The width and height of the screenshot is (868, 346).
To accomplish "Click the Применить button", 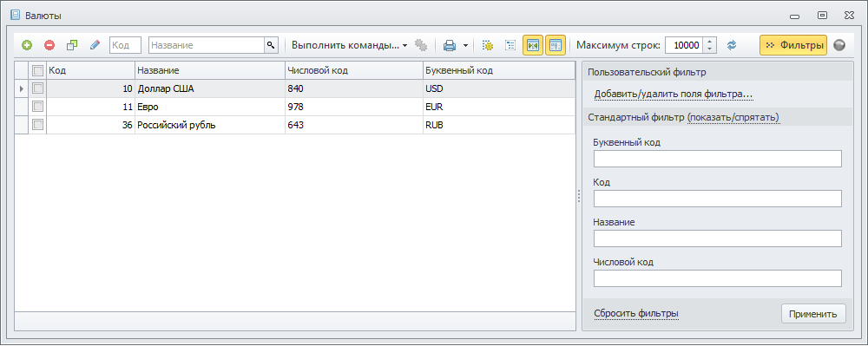I will pyautogui.click(x=813, y=314).
